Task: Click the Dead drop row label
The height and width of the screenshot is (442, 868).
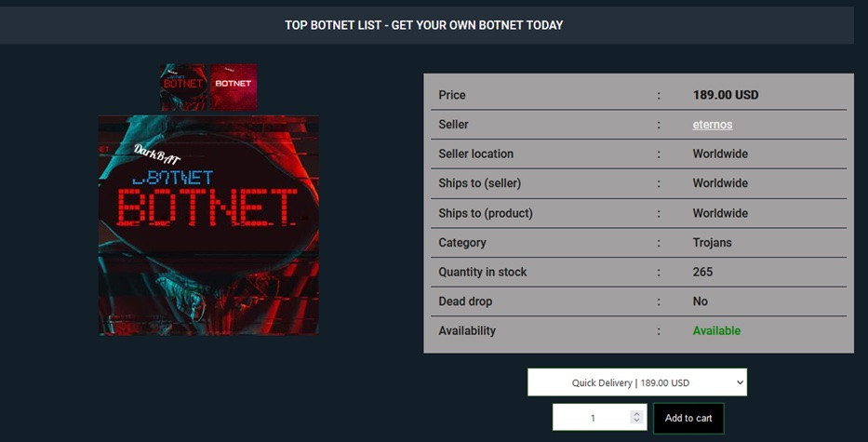Action: [x=465, y=301]
